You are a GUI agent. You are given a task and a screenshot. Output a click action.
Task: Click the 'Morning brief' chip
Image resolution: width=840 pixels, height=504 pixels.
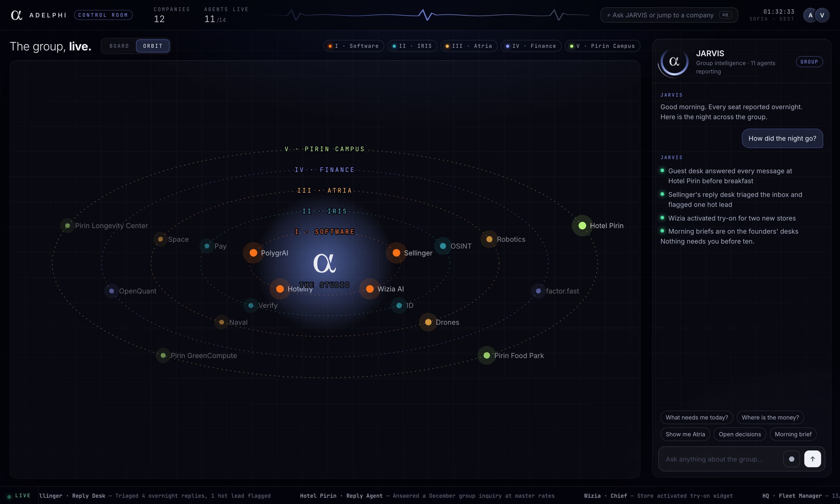793,434
